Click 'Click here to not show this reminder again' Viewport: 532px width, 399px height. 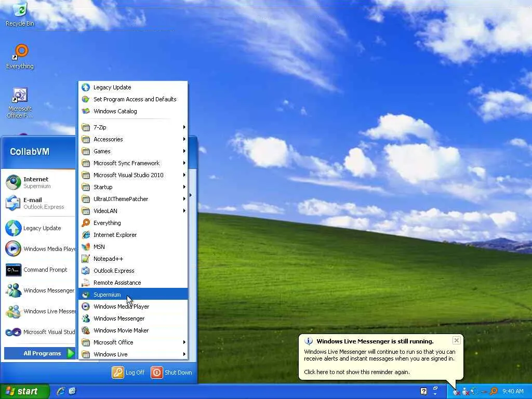(356, 372)
